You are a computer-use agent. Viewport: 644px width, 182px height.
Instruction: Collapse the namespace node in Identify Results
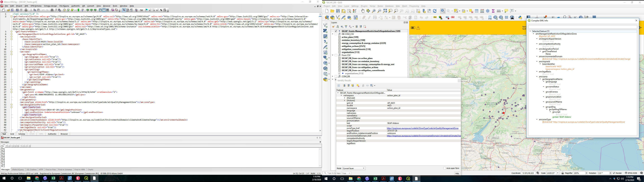coord(341,95)
